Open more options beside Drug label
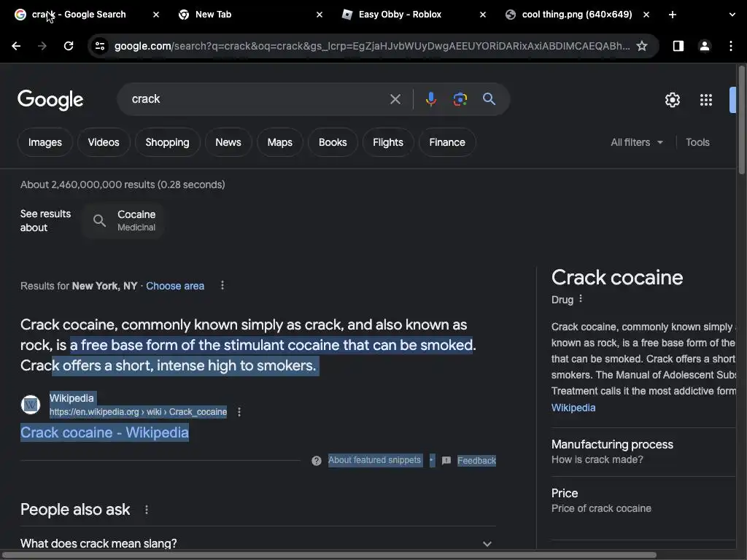747x560 pixels. tap(580, 298)
